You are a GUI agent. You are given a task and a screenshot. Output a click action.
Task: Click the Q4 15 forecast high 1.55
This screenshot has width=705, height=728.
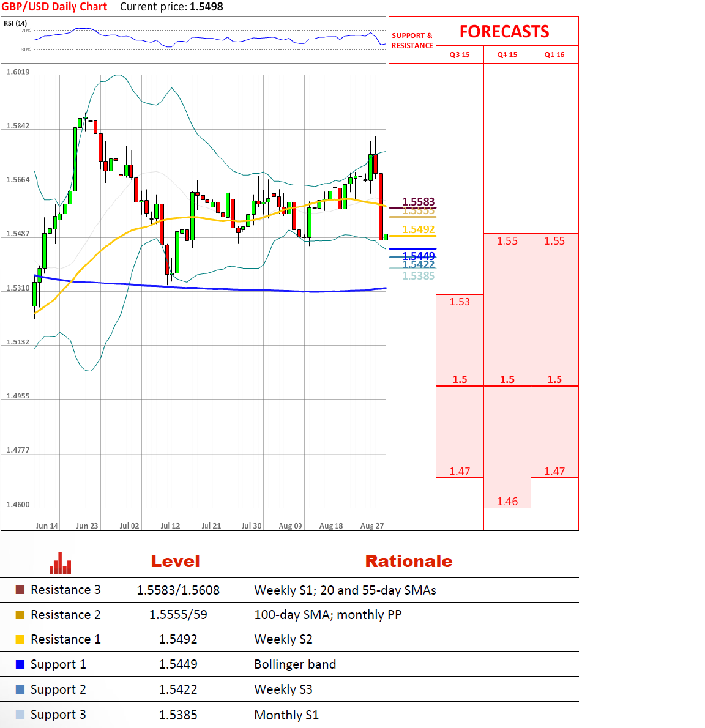(507, 241)
